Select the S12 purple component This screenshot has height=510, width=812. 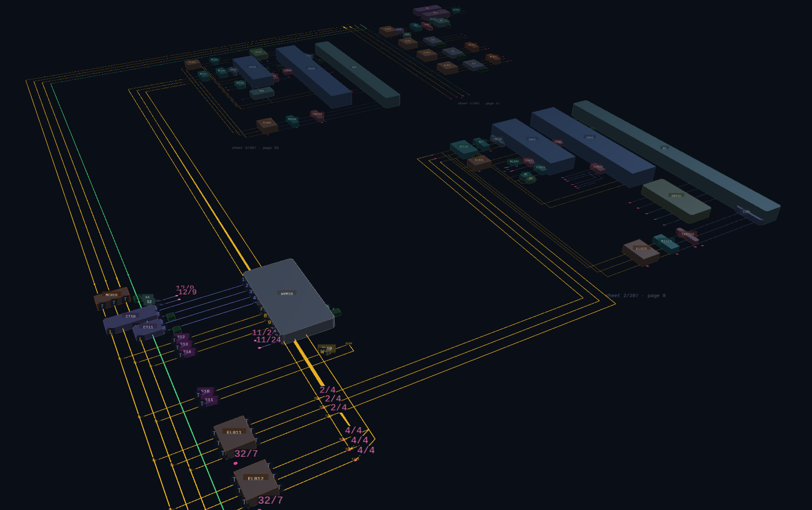click(182, 337)
